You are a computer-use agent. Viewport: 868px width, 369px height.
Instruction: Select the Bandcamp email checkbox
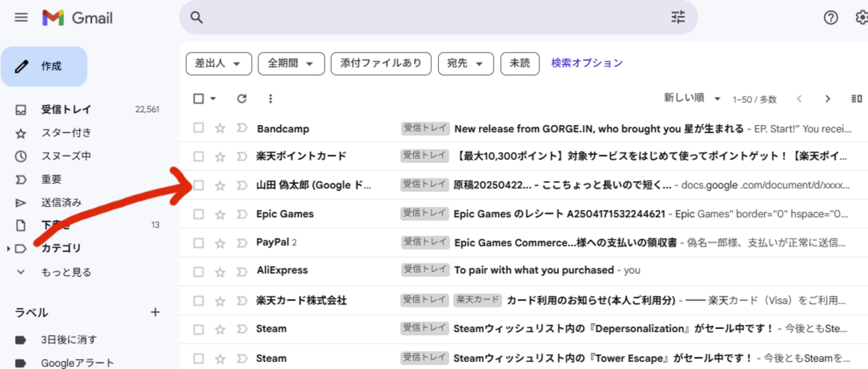(x=198, y=128)
